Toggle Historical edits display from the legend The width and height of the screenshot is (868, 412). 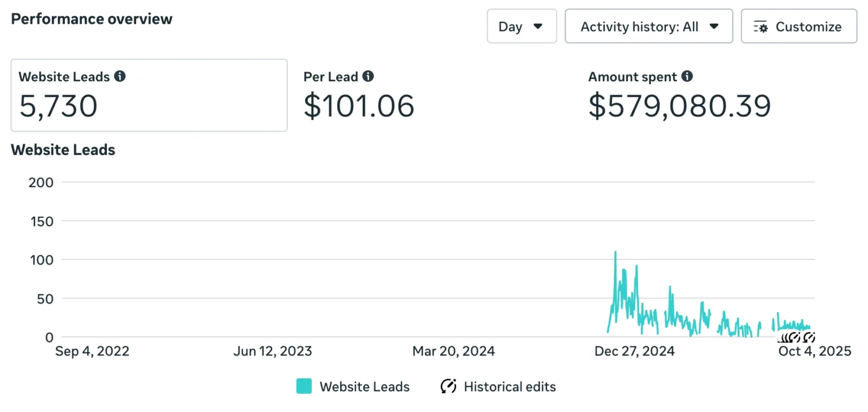(509, 386)
